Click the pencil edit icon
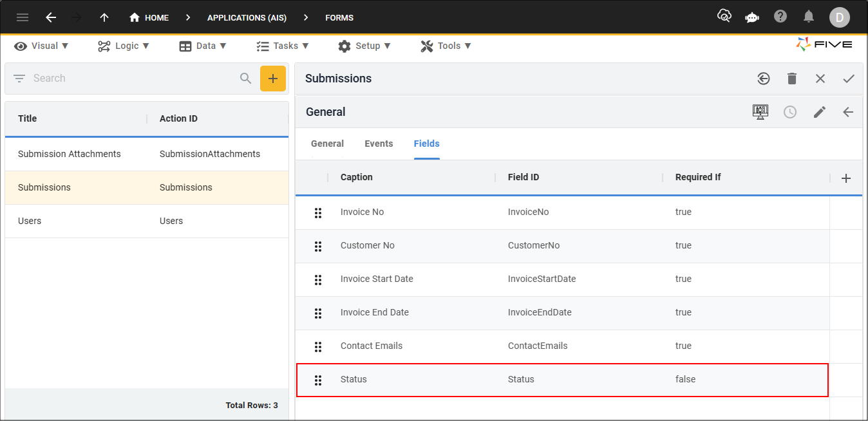Screen dimensions: 868x421 pyautogui.click(x=819, y=112)
